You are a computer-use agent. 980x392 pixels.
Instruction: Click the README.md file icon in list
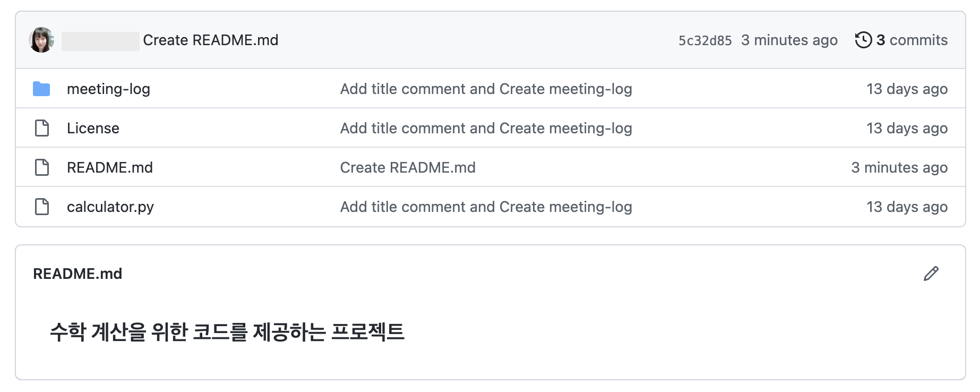click(42, 167)
